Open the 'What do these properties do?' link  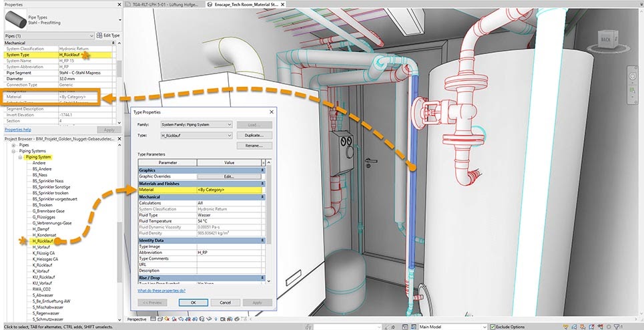pyautogui.click(x=161, y=291)
